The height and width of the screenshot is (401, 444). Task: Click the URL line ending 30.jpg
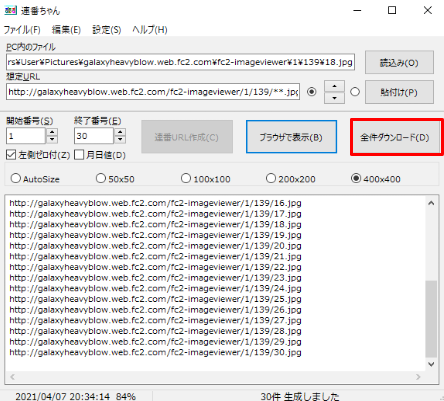[155, 352]
